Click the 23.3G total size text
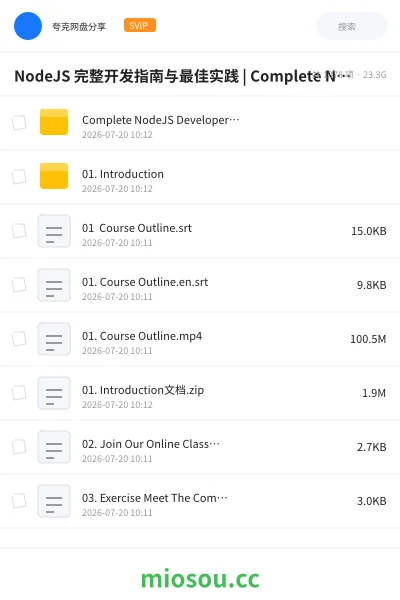The width and height of the screenshot is (400, 600). [x=375, y=75]
